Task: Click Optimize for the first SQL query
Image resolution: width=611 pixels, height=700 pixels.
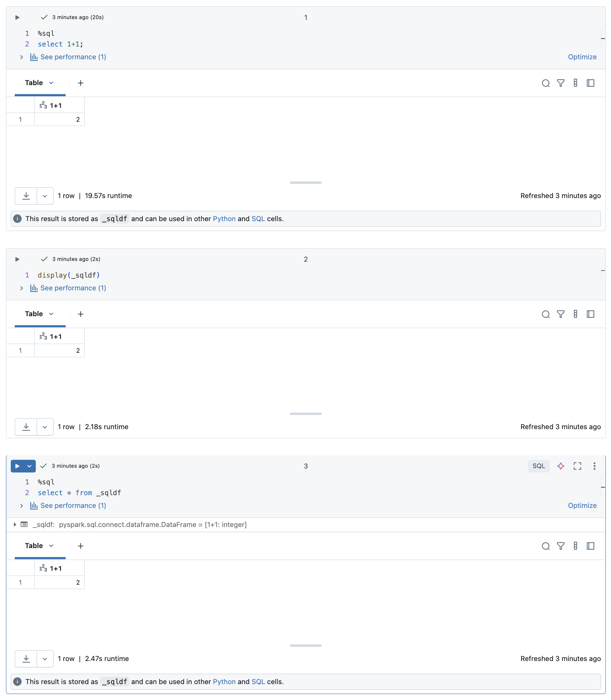Action: [582, 56]
